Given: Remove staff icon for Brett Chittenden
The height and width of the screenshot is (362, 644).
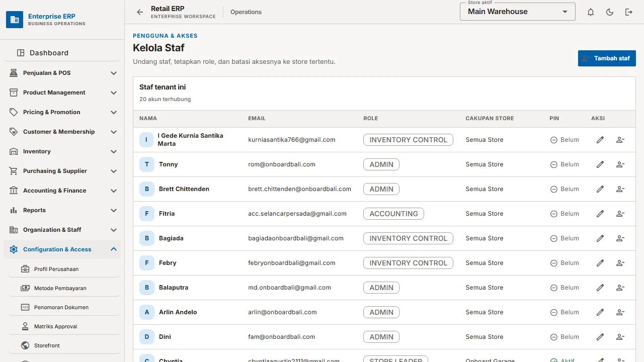Looking at the screenshot, I should tap(620, 189).
